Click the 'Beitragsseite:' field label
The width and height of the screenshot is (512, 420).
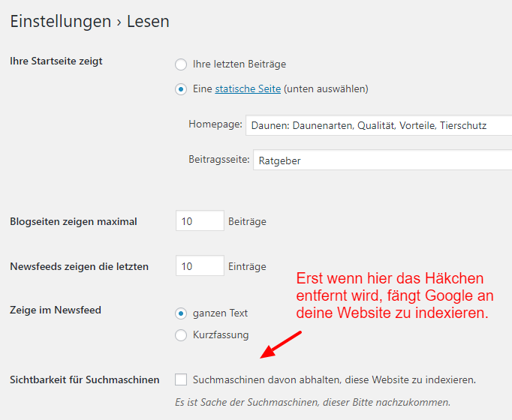point(219,160)
